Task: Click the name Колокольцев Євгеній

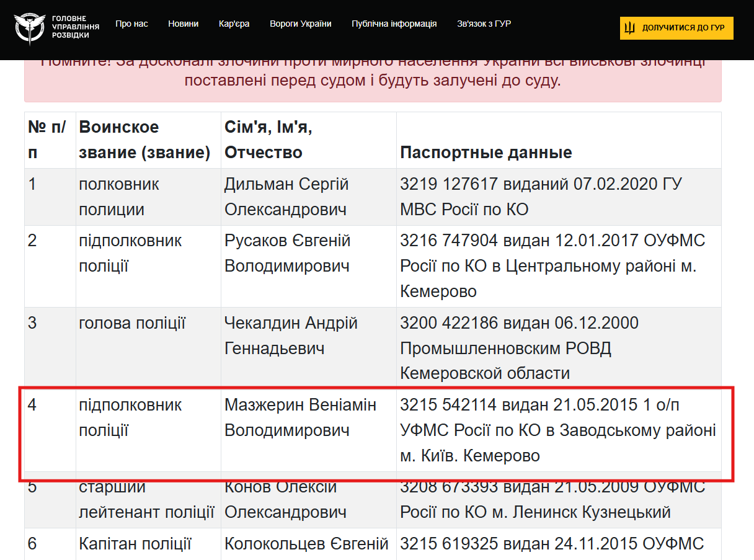Action: (307, 544)
